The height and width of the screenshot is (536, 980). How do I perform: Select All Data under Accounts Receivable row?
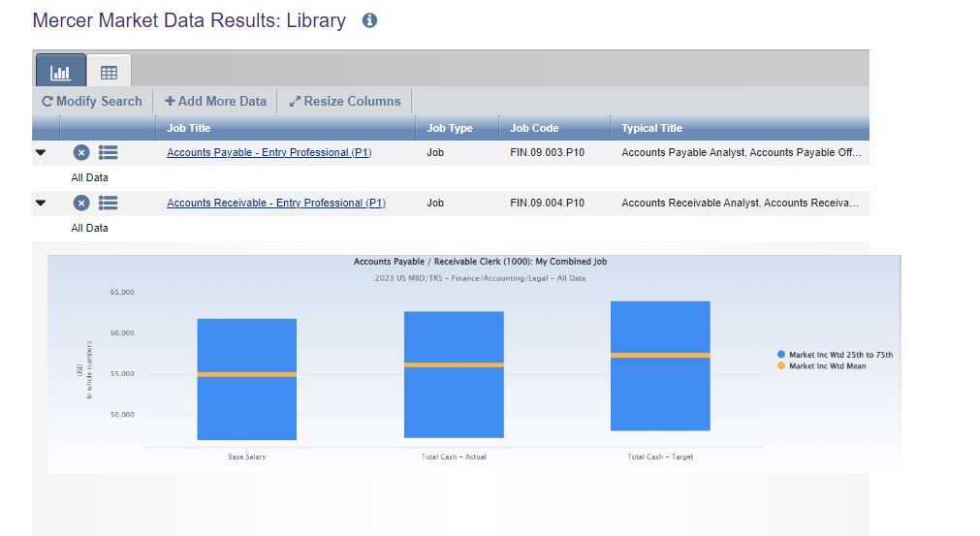point(89,229)
